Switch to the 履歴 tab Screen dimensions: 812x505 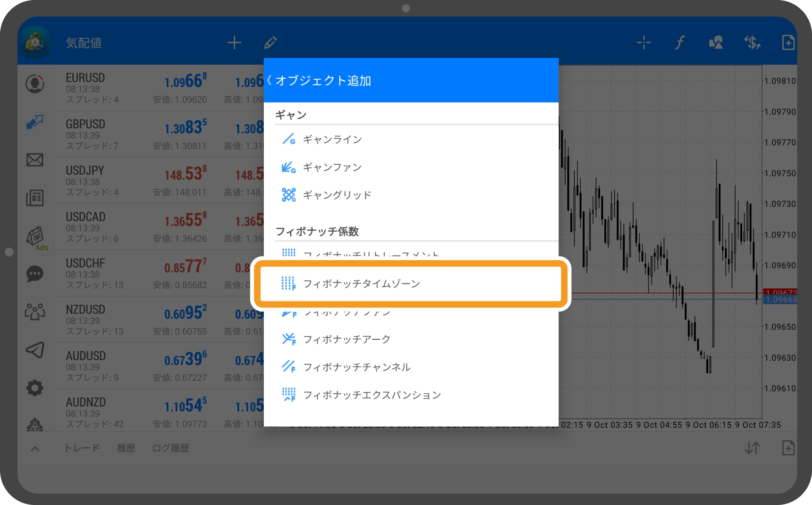pyautogui.click(x=126, y=448)
